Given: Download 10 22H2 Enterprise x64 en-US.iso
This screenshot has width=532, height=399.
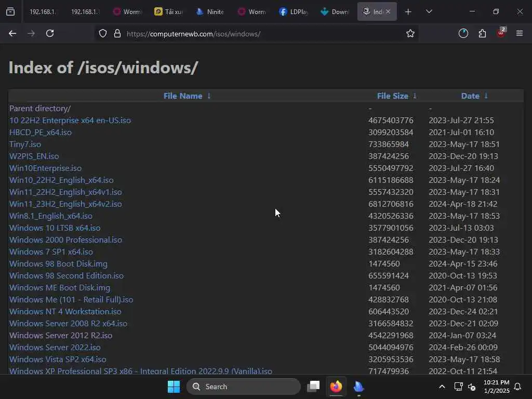Looking at the screenshot, I should click(70, 121).
